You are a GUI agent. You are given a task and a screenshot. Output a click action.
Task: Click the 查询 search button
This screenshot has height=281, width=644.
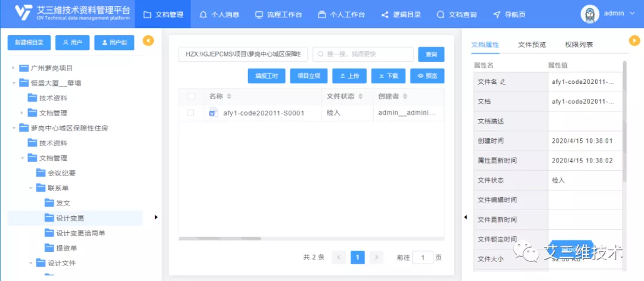(x=431, y=54)
